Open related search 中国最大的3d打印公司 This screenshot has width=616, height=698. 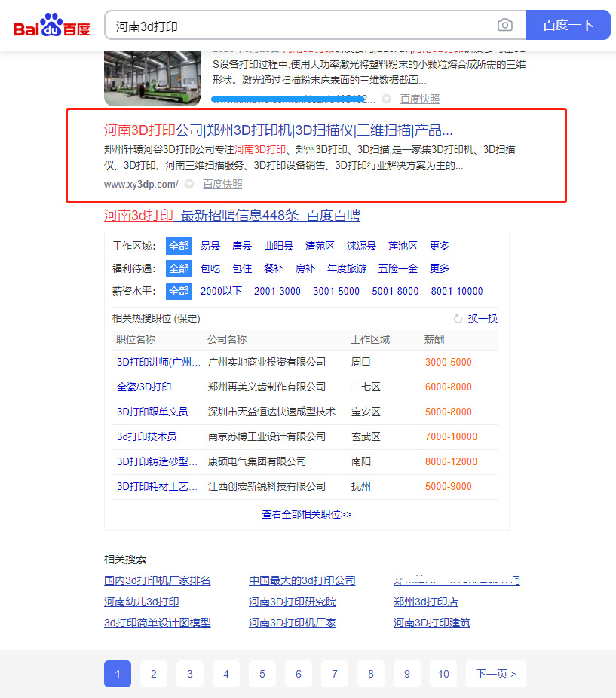pos(302,580)
